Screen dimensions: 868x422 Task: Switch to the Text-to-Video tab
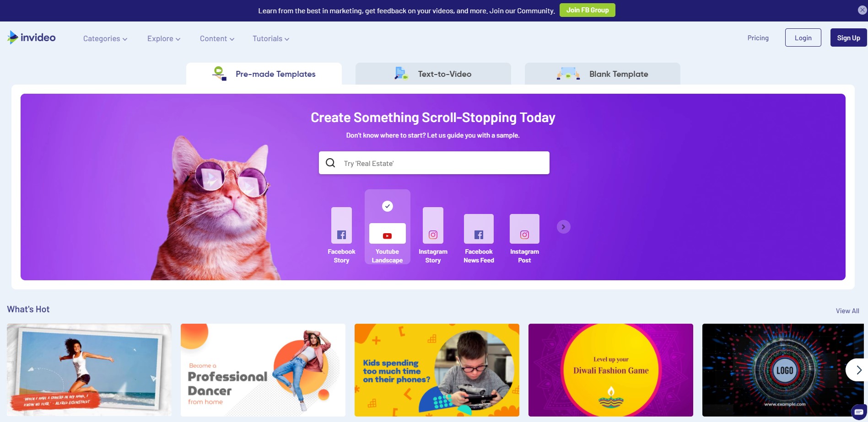[x=433, y=74]
